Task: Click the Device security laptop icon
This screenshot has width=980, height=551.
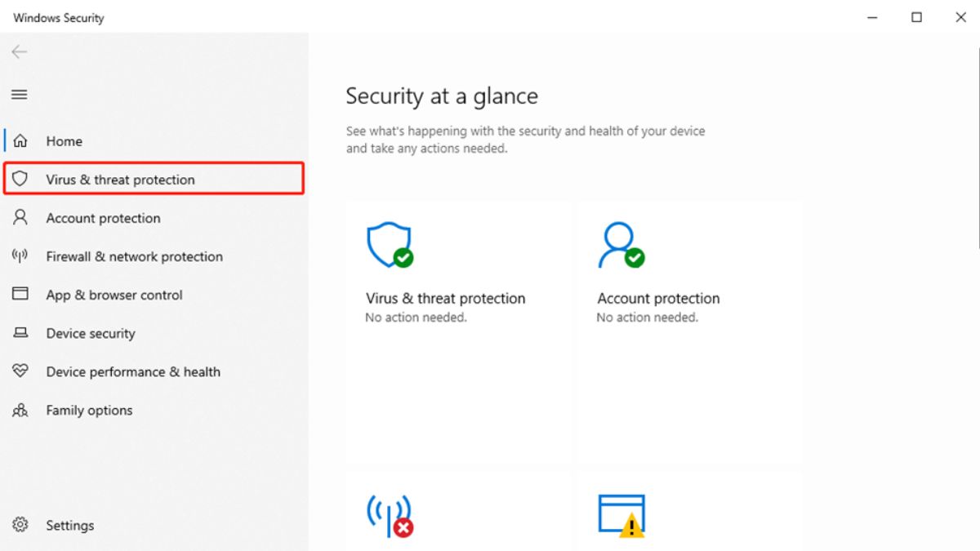Action: (x=20, y=333)
